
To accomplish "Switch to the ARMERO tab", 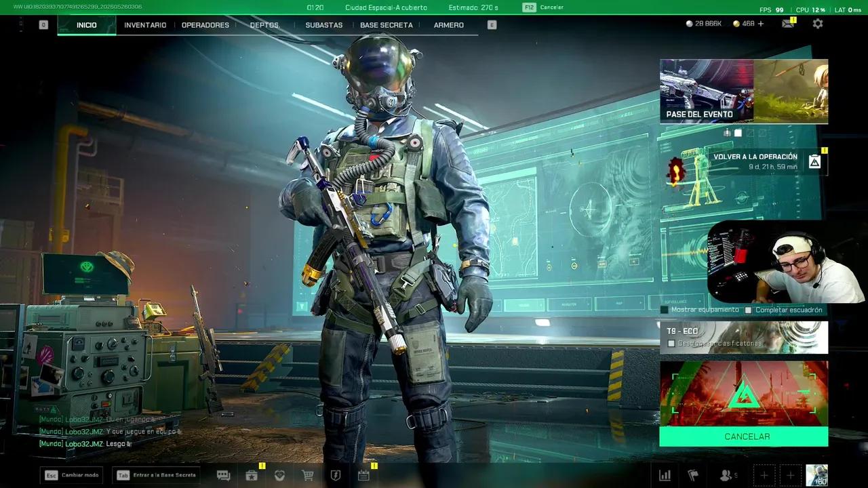I will click(x=449, y=25).
